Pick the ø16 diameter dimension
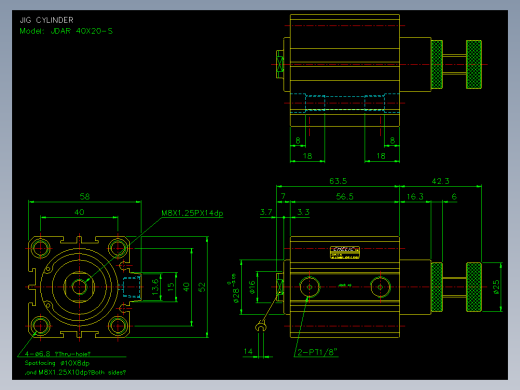 click(x=252, y=287)
